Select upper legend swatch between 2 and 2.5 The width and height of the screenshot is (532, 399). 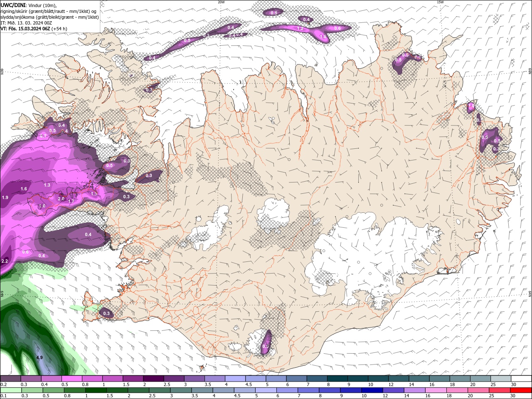(x=153, y=379)
